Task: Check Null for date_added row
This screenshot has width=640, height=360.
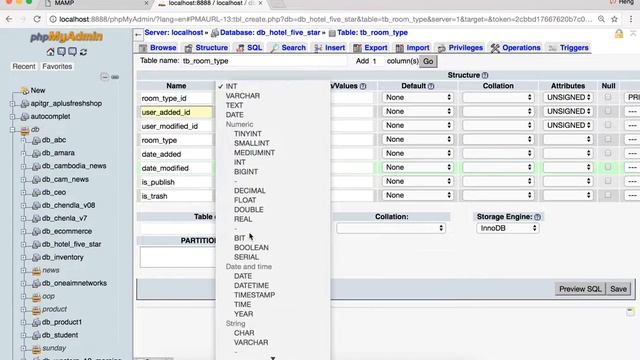Action: tap(608, 153)
